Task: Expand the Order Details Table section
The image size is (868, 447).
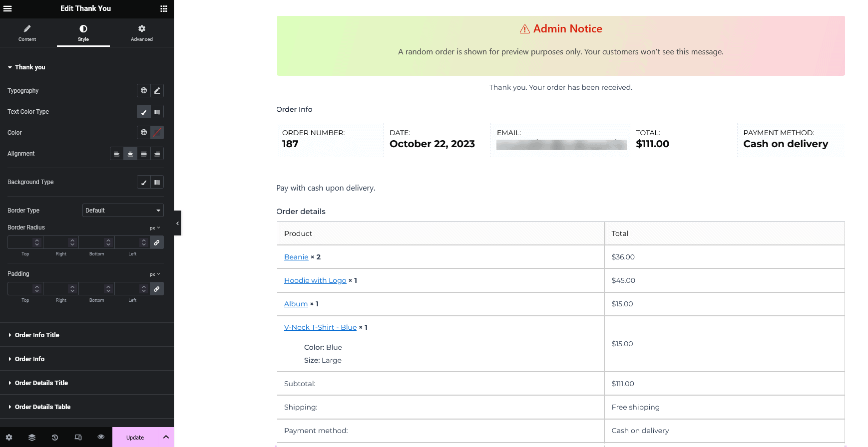Action: pos(42,407)
